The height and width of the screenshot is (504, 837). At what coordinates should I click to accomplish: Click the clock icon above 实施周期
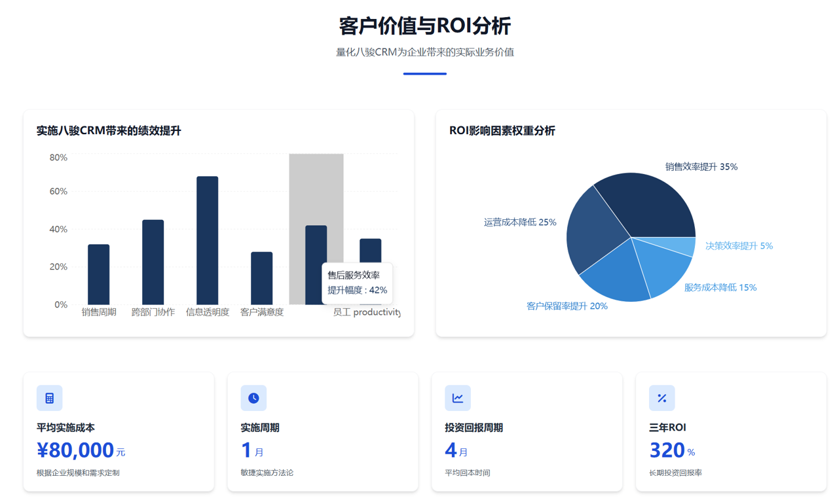253,398
